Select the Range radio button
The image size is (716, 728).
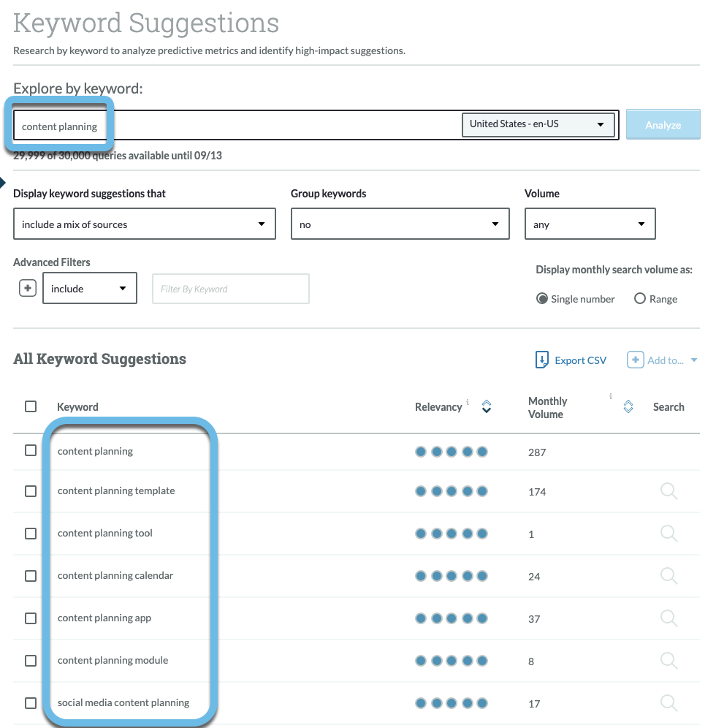639,298
